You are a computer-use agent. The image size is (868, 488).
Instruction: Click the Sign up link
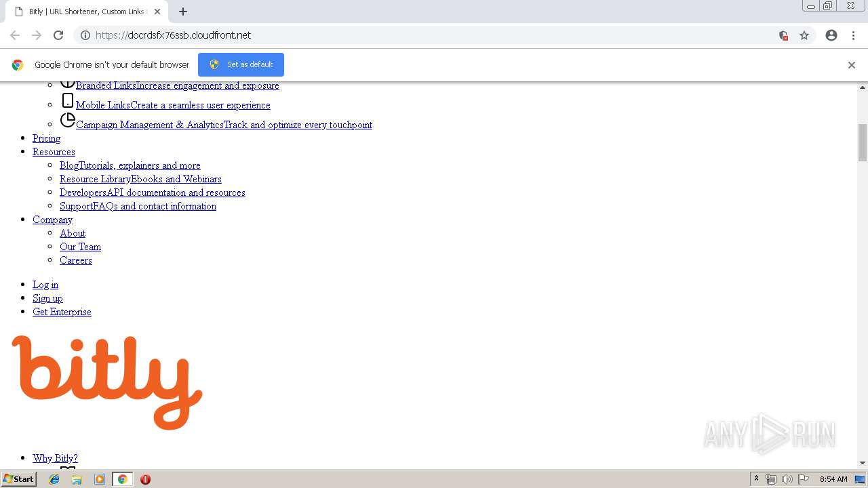click(x=47, y=298)
